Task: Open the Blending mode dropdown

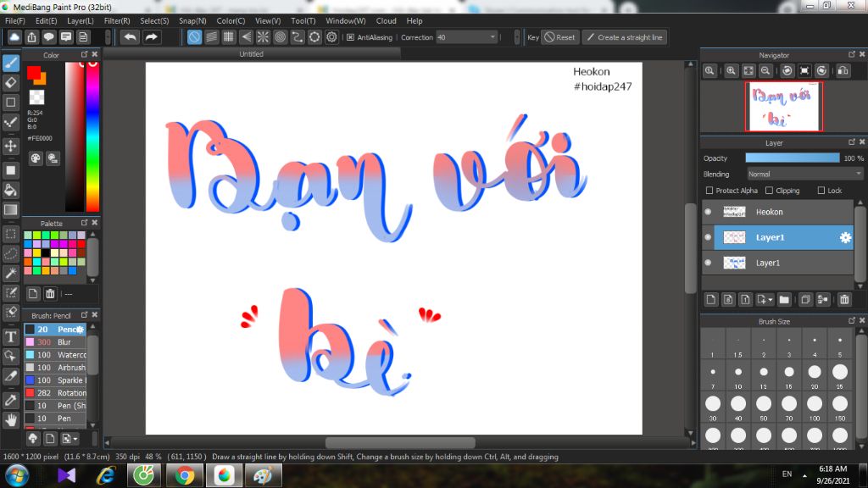Action: click(805, 174)
